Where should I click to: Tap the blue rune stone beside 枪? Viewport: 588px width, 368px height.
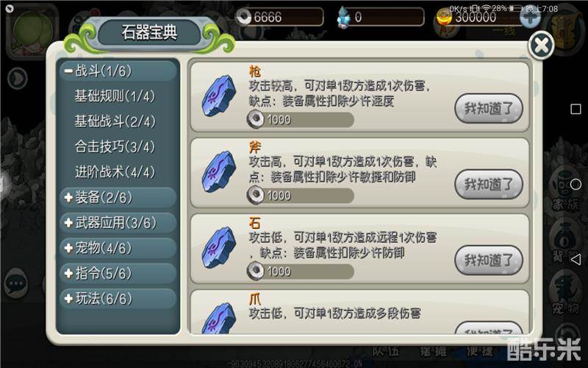tap(218, 96)
